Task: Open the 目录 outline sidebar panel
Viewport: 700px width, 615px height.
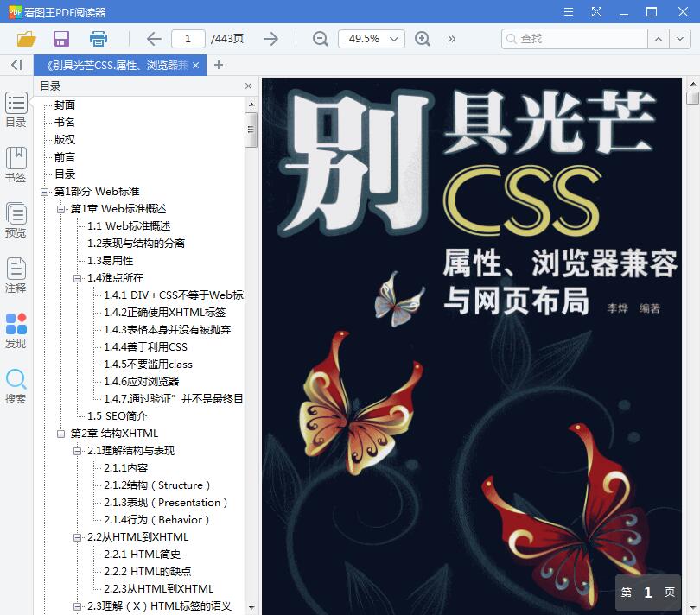Action: pyautogui.click(x=16, y=110)
